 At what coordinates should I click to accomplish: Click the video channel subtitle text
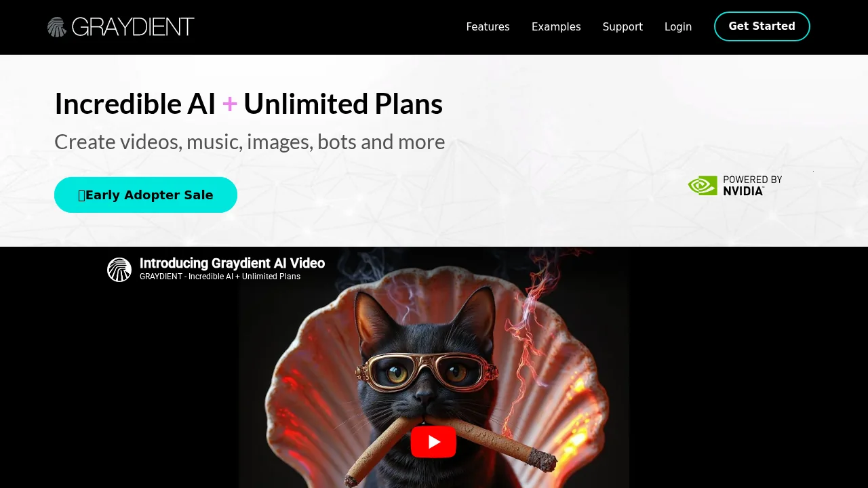(x=220, y=277)
